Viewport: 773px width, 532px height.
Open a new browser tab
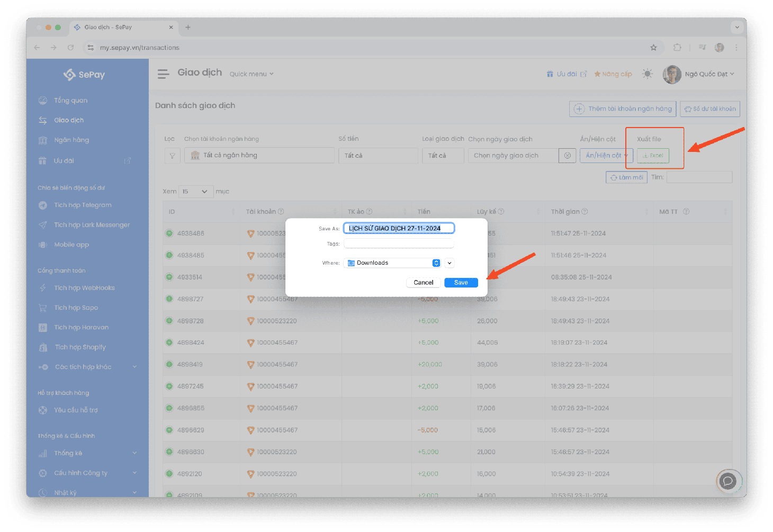coord(188,28)
